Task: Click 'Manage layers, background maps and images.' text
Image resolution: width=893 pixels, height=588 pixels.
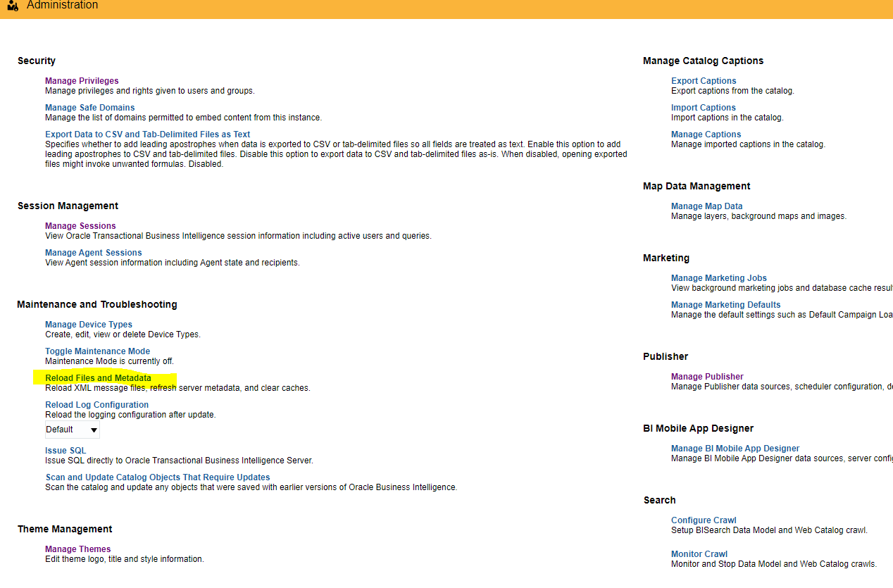Action: tap(758, 216)
